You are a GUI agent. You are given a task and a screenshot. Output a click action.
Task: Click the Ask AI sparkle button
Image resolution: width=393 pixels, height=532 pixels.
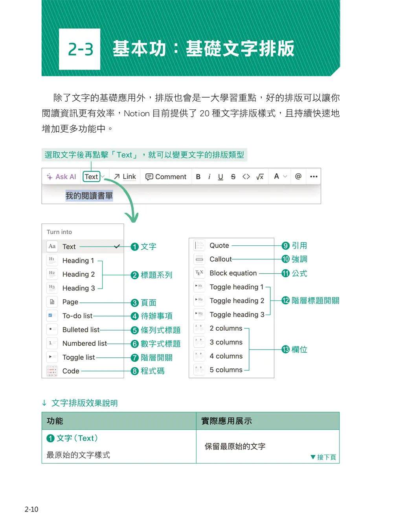(61, 177)
